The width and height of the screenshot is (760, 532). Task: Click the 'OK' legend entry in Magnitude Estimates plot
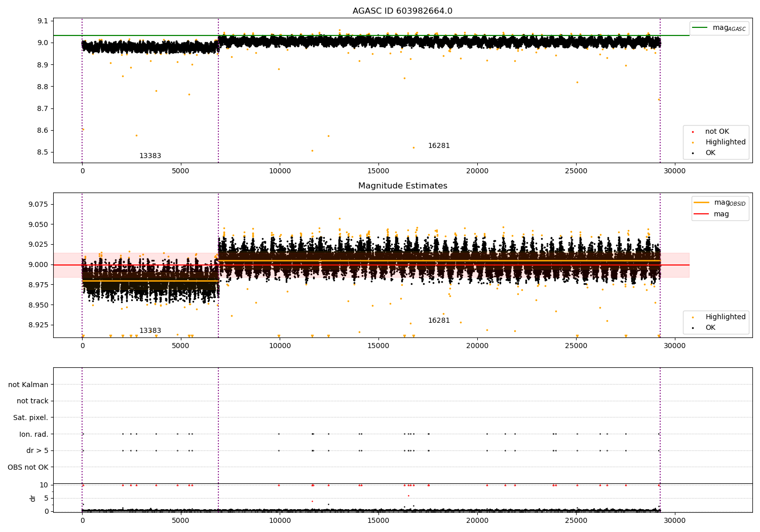point(710,328)
